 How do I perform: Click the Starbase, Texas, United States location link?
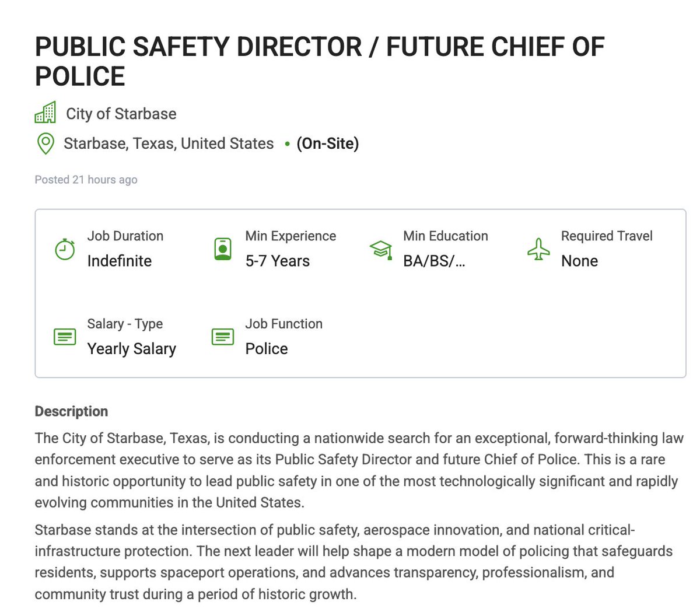(168, 143)
